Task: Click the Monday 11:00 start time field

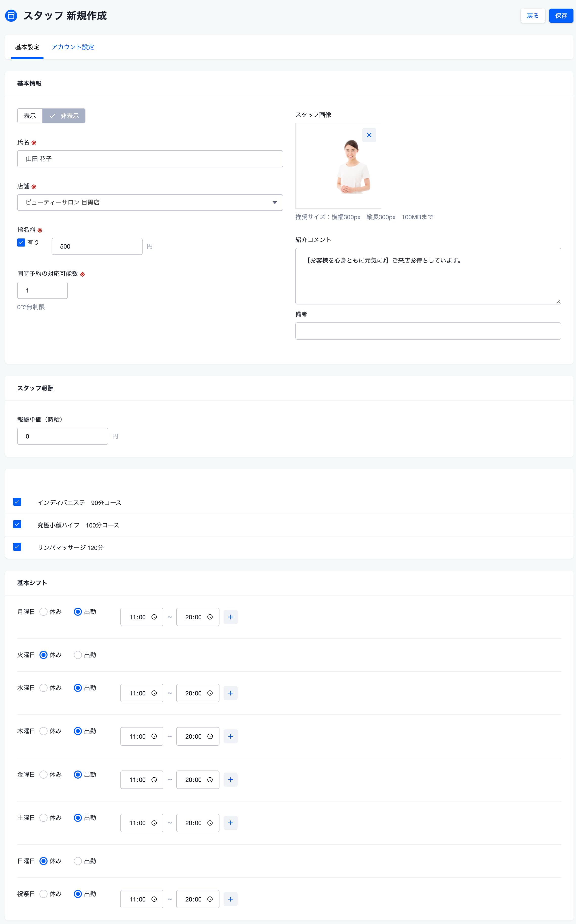Action: [142, 617]
